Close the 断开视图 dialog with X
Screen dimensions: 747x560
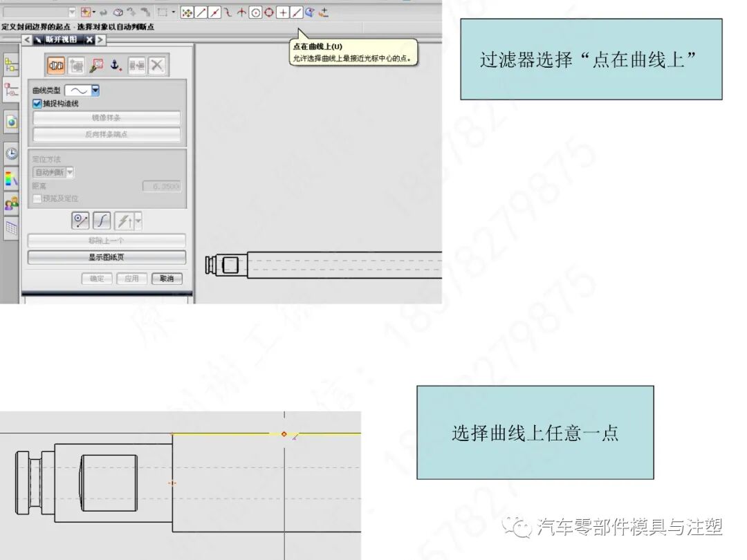click(x=89, y=40)
